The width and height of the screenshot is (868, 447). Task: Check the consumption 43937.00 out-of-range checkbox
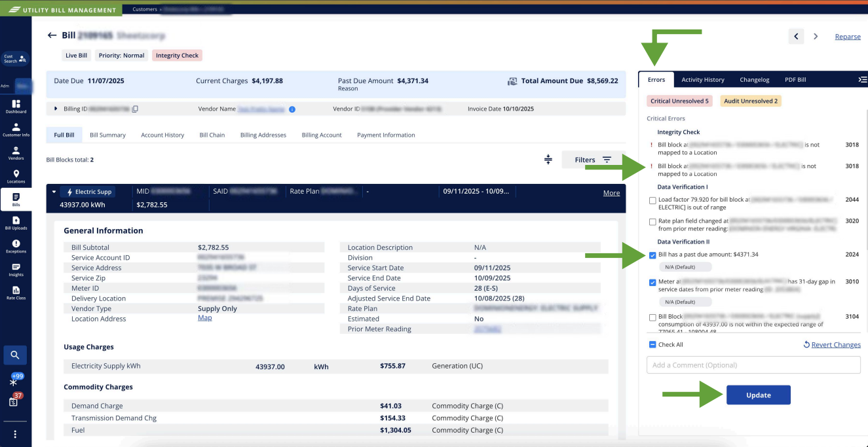[652, 317]
